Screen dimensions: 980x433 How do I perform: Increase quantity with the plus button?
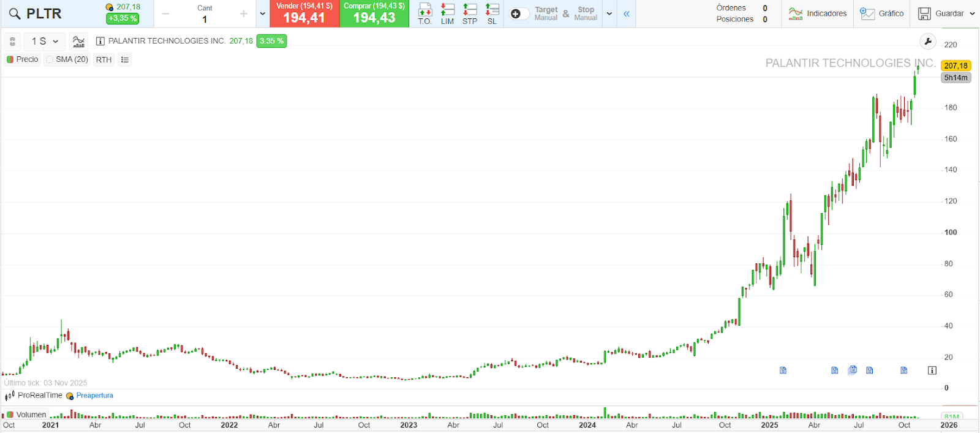point(244,13)
